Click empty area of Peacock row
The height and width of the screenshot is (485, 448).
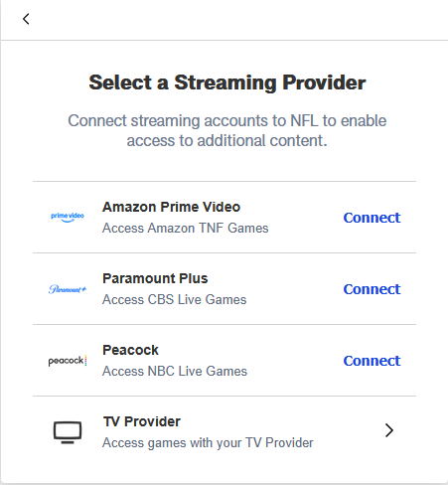point(295,361)
